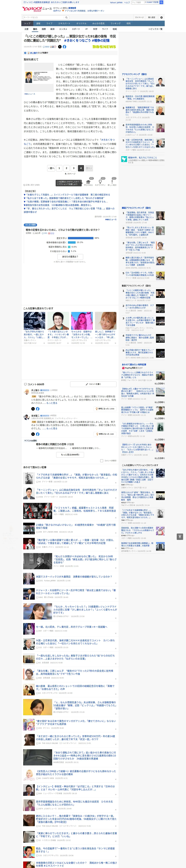Expand 宮本聖二 comment with もっと見る
186x868 pixels.
pyautogui.click(x=52, y=429)
